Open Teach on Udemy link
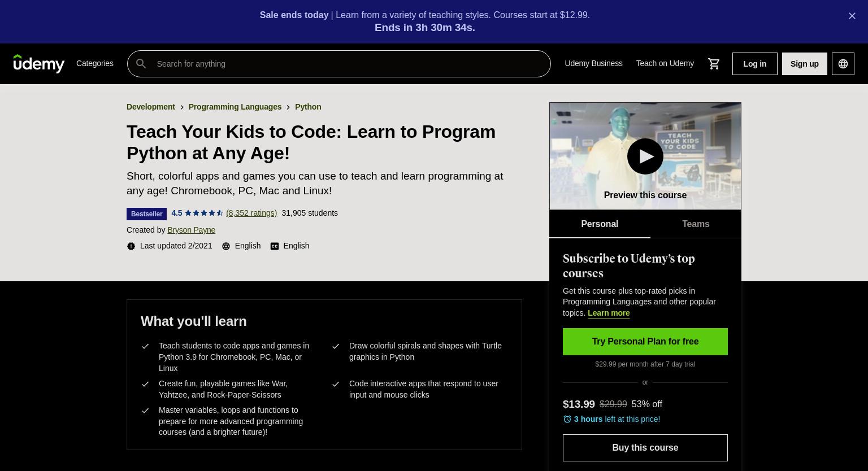The height and width of the screenshot is (471, 868). 665,63
